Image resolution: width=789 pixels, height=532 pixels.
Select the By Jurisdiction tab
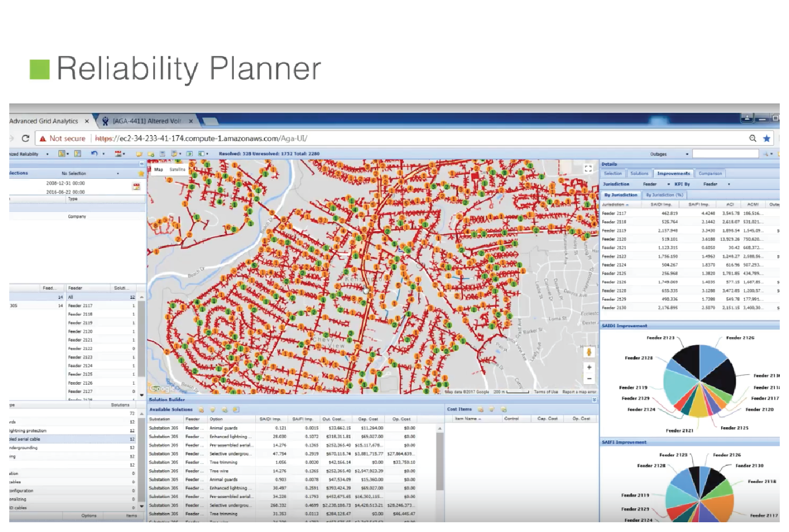tap(621, 195)
